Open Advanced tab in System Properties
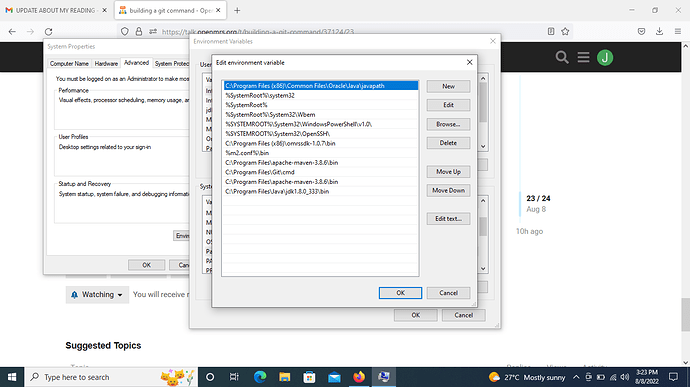Viewport: 690px width, 387px height. pyautogui.click(x=136, y=63)
